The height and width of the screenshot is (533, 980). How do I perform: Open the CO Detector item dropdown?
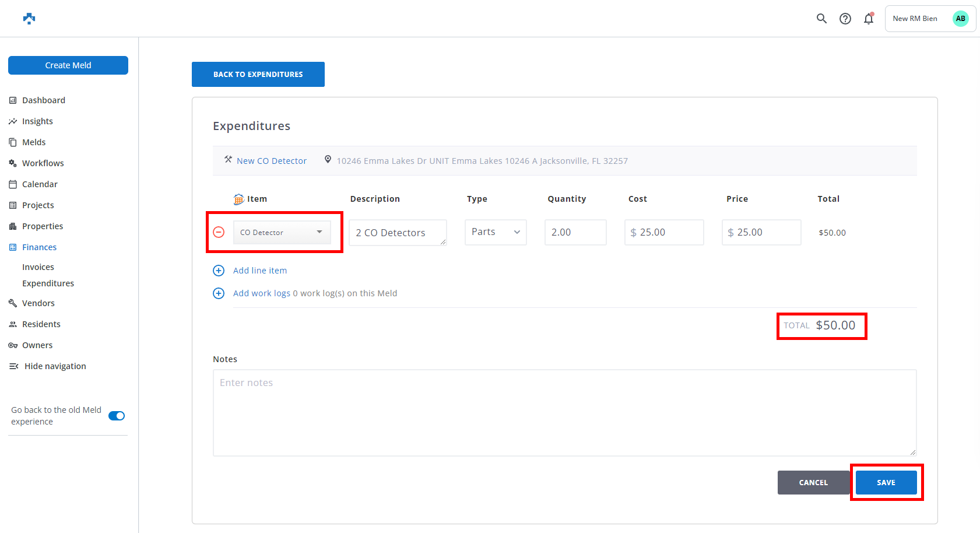coord(282,232)
